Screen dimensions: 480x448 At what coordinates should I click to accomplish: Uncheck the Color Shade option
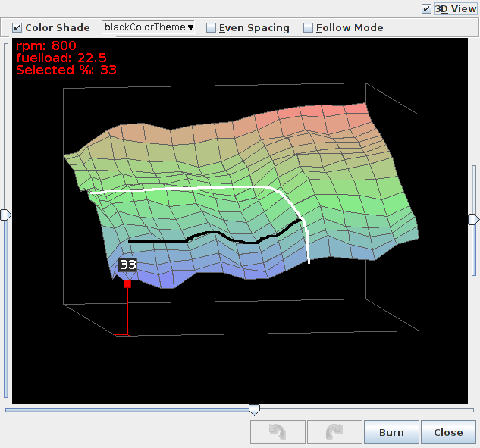(17, 28)
